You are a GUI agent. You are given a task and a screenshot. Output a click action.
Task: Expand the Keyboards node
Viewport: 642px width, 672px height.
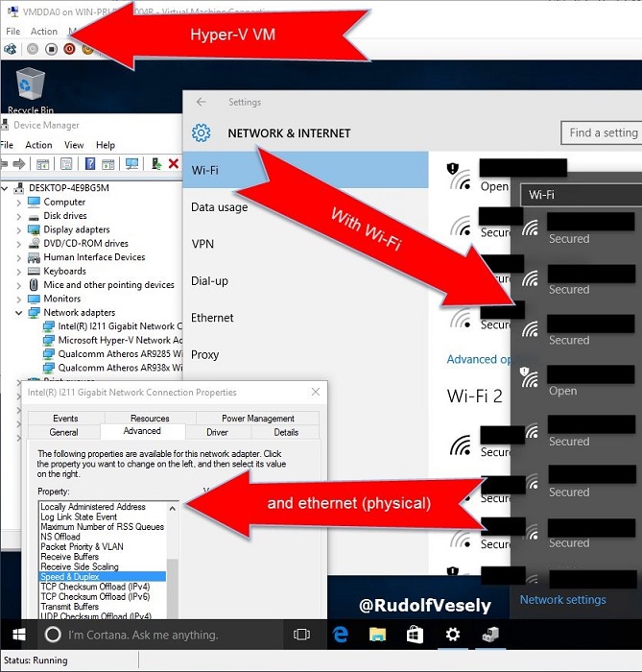(x=18, y=272)
